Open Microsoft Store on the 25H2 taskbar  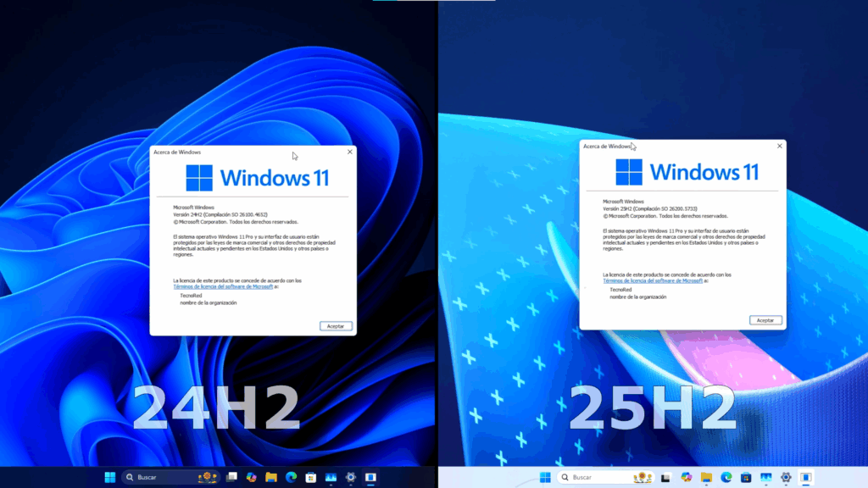(x=746, y=477)
